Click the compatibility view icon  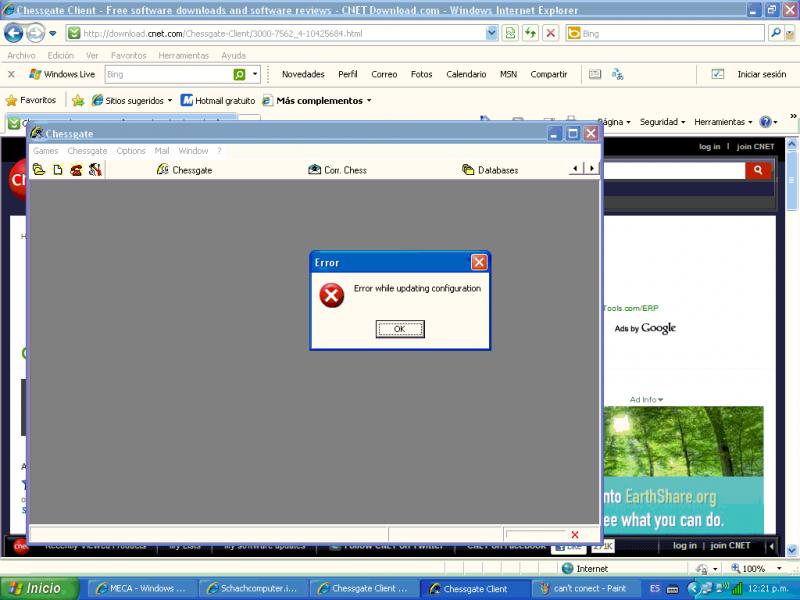pyautogui.click(x=510, y=34)
